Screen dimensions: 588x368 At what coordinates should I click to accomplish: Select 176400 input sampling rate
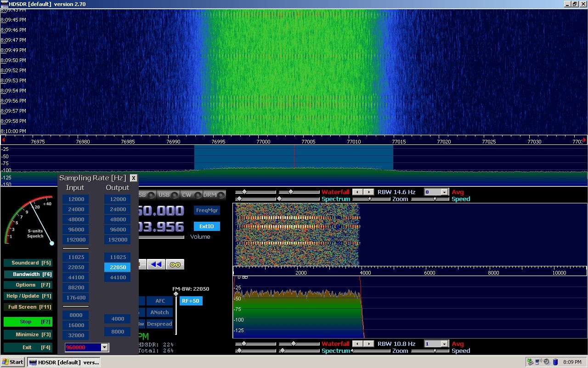pyautogui.click(x=76, y=298)
